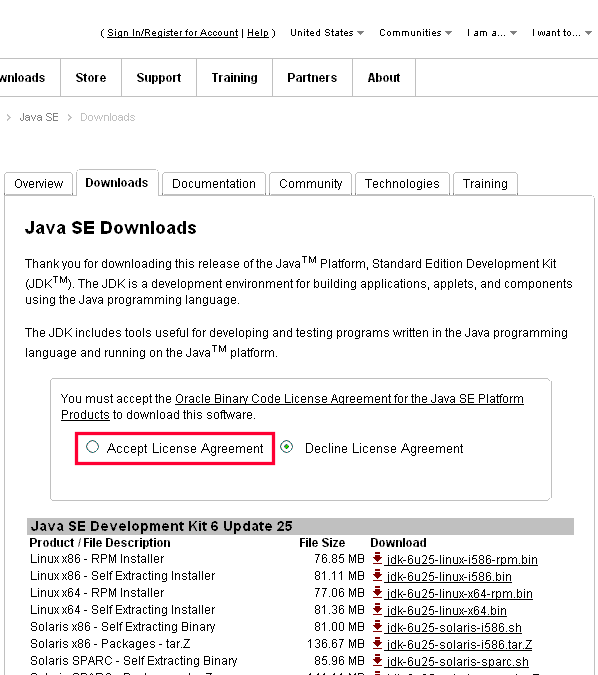Select Accept License Agreement radio button

pyautogui.click(x=93, y=447)
